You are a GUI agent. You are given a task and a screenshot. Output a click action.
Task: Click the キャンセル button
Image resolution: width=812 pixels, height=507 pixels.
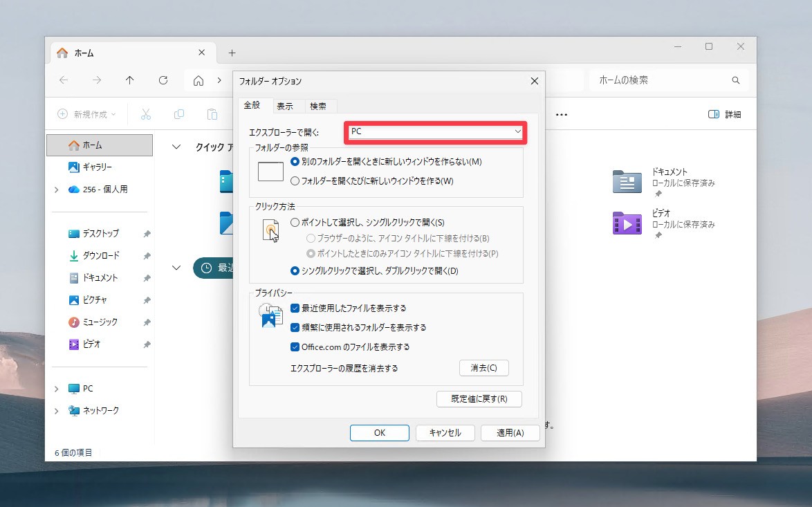click(445, 432)
